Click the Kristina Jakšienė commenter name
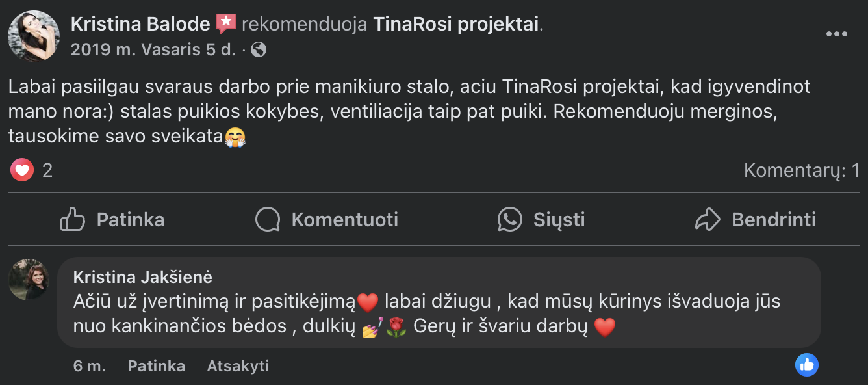 click(143, 277)
